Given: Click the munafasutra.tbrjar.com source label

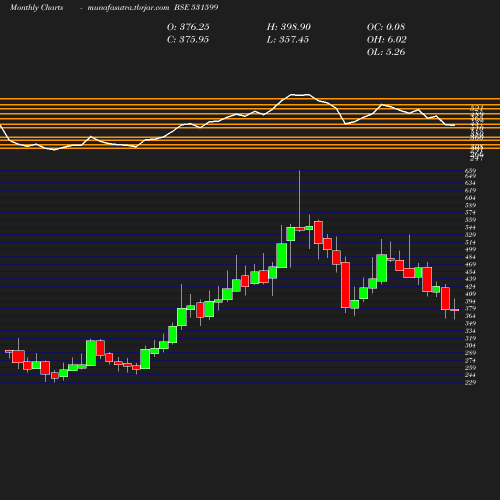Looking at the screenshot, I should point(128,7).
